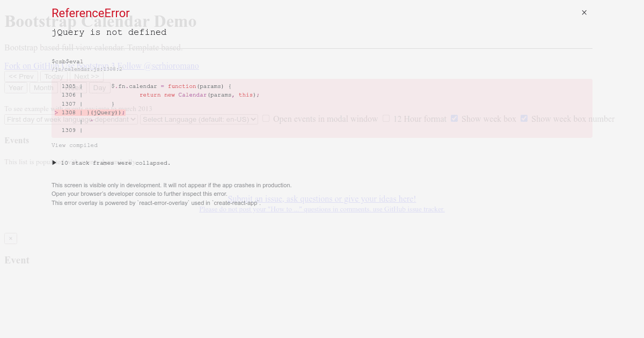View compiled source in error overlay
Viewport: 644px width, 338px height.
point(75,145)
